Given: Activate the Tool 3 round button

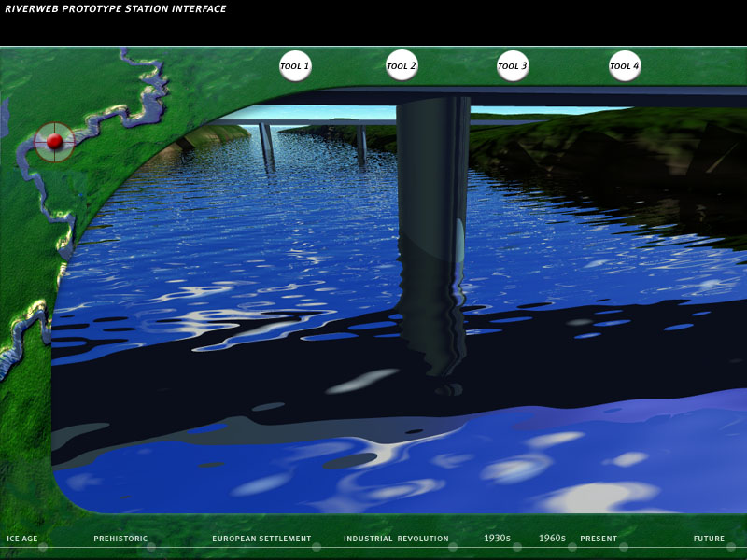Looking at the screenshot, I should tap(513, 65).
